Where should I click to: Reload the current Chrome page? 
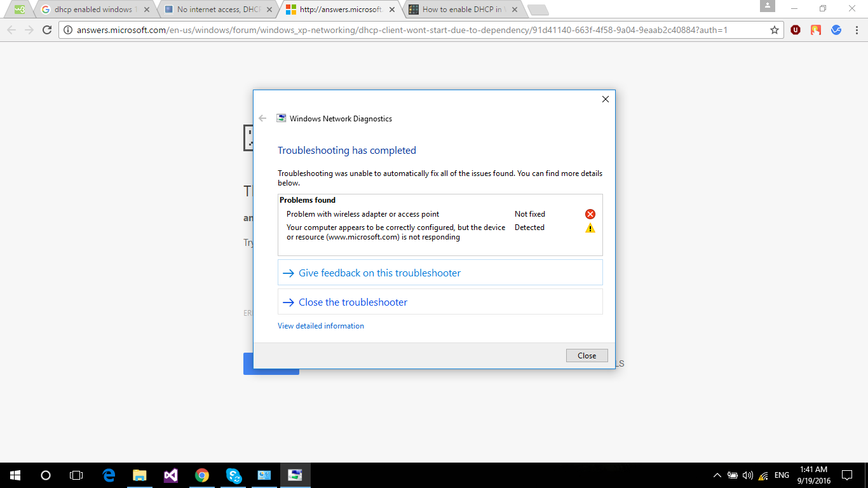(47, 30)
